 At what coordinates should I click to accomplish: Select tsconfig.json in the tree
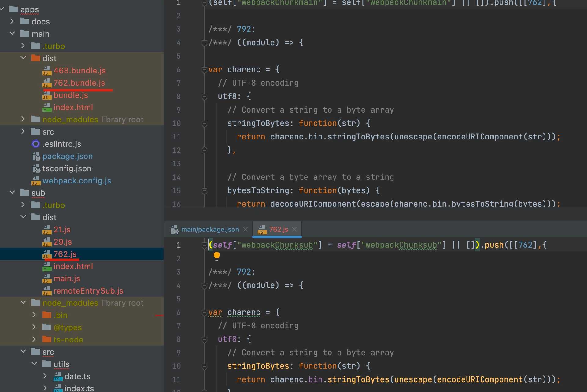(x=67, y=168)
